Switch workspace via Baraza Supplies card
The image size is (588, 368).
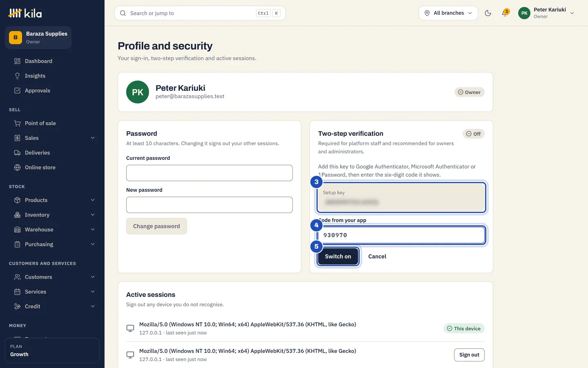[x=38, y=38]
